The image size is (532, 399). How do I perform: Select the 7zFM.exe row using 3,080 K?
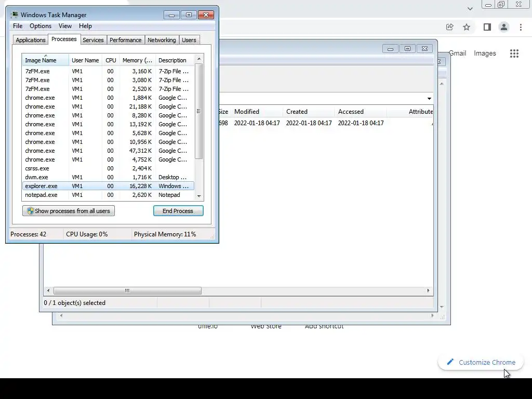pyautogui.click(x=108, y=80)
